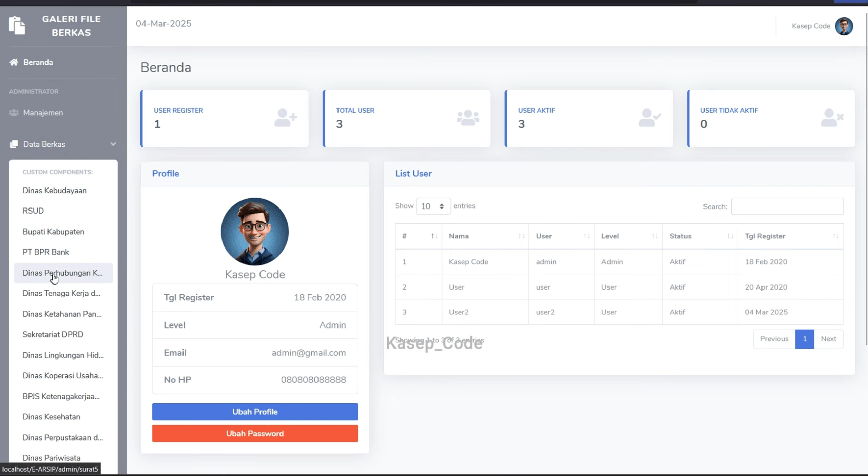Sort table by User column arrows
Screen dimensions: 868x476
coord(587,236)
